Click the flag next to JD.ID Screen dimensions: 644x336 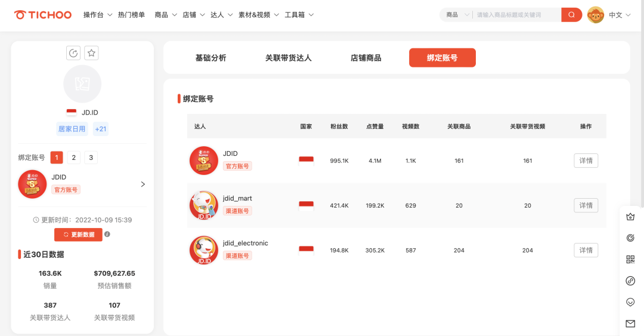[72, 112]
